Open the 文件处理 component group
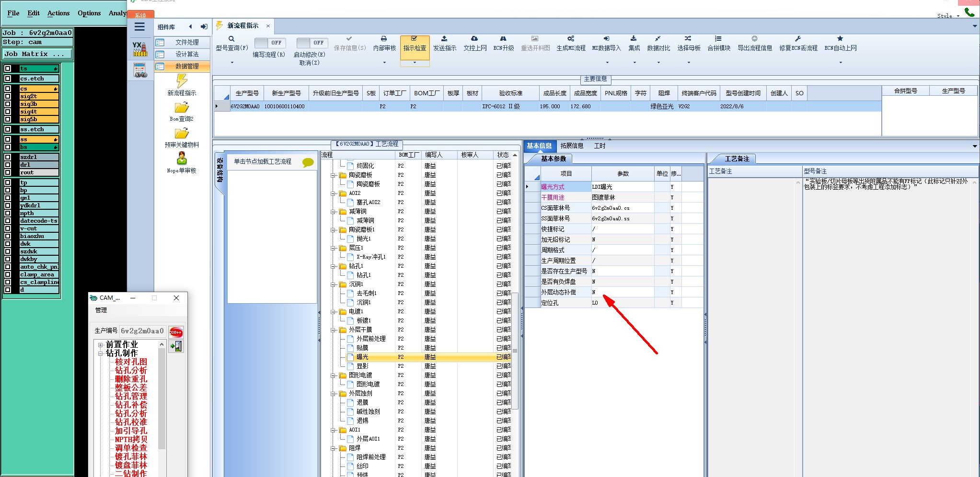 click(x=183, y=42)
